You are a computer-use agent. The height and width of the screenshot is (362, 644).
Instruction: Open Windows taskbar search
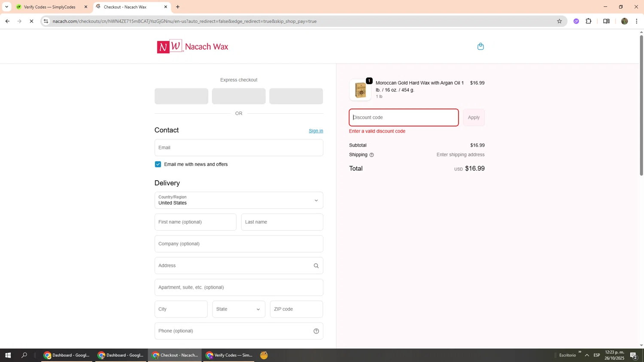pos(24,355)
